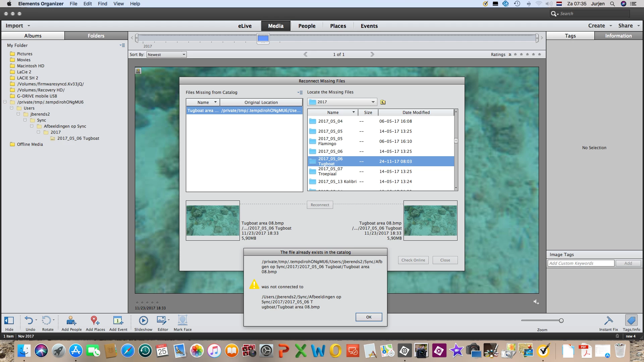The width and height of the screenshot is (644, 362).
Task: Click the Add People icon
Action: pos(71,321)
